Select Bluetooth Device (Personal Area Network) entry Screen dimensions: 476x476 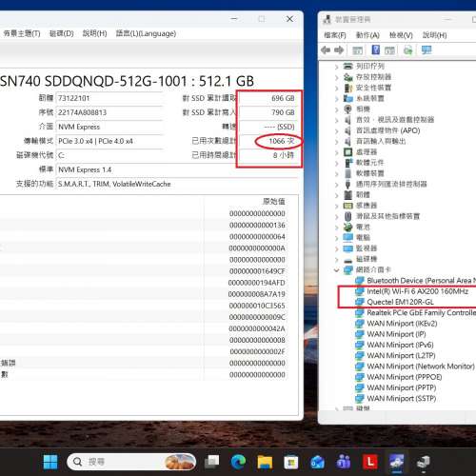pos(421,281)
